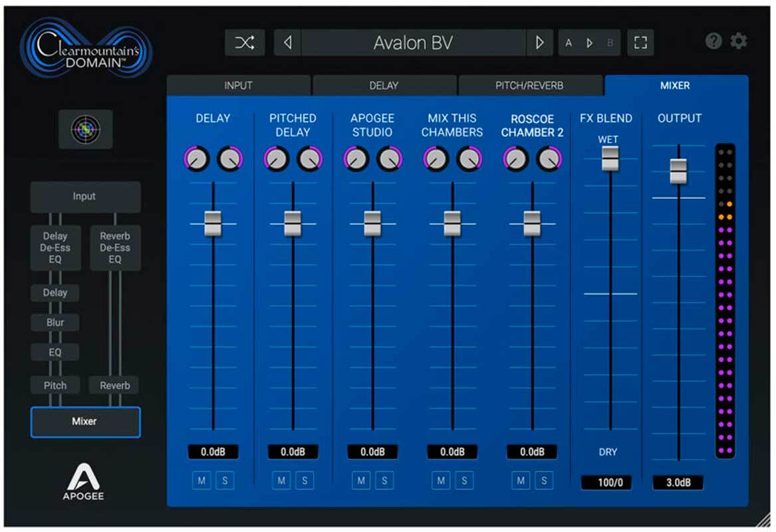
Task: Solo the Pitched Delay channel
Action: [x=304, y=480]
